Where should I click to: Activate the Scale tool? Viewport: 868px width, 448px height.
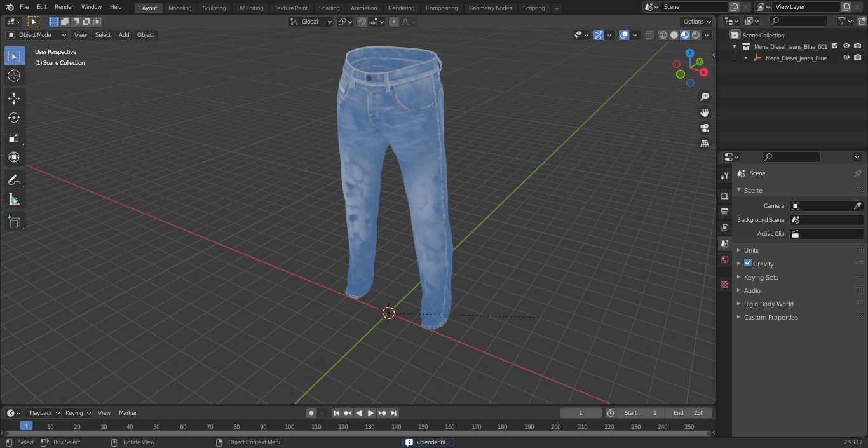[x=14, y=137]
